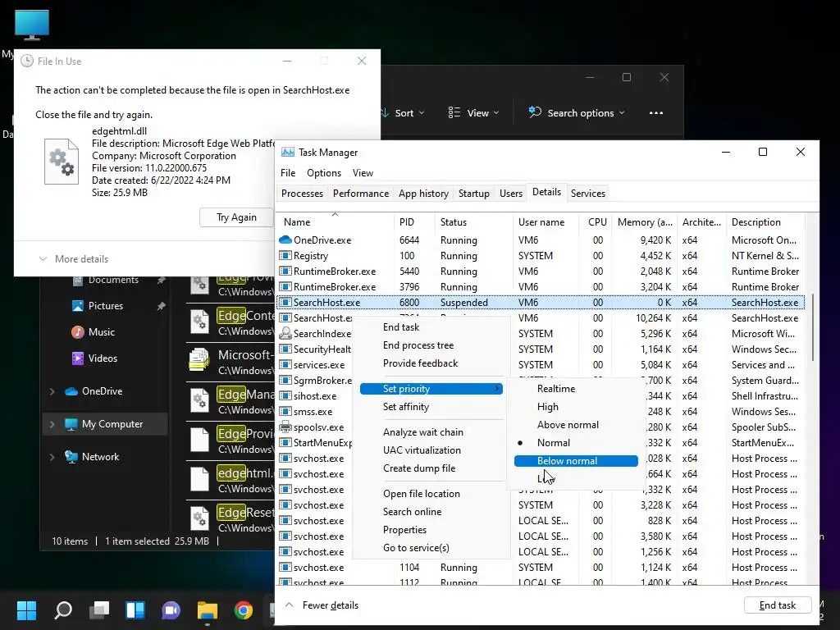
Task: Click the spoolsv.exe printer icon
Action: [285, 427]
